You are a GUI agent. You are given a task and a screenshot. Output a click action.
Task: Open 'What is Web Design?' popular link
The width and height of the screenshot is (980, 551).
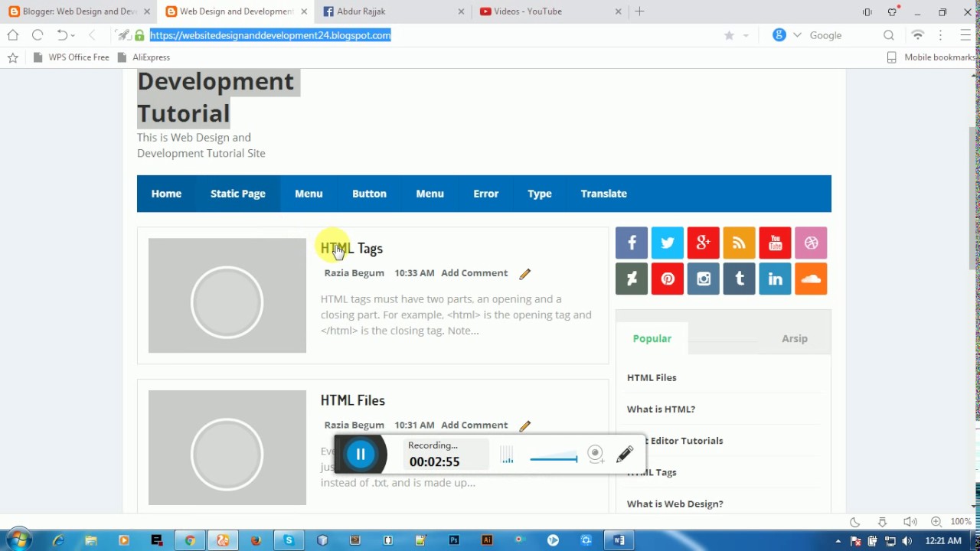coord(675,504)
